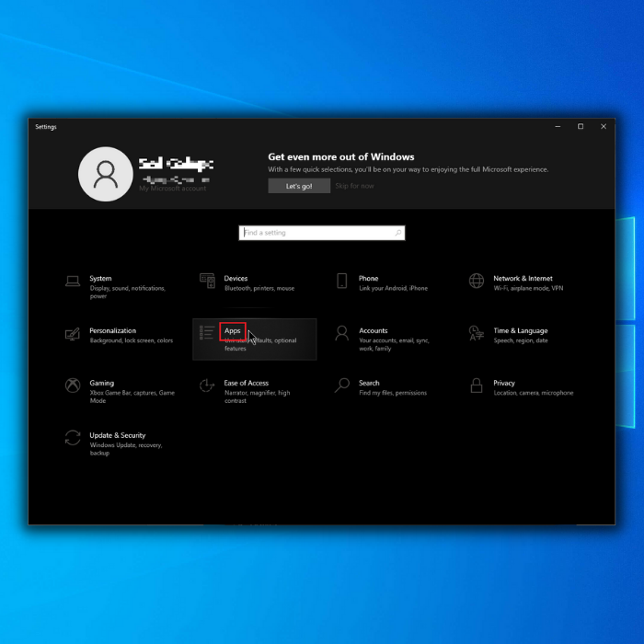The height and width of the screenshot is (644, 644).
Task: Select the Accounts category title
Action: point(373,330)
